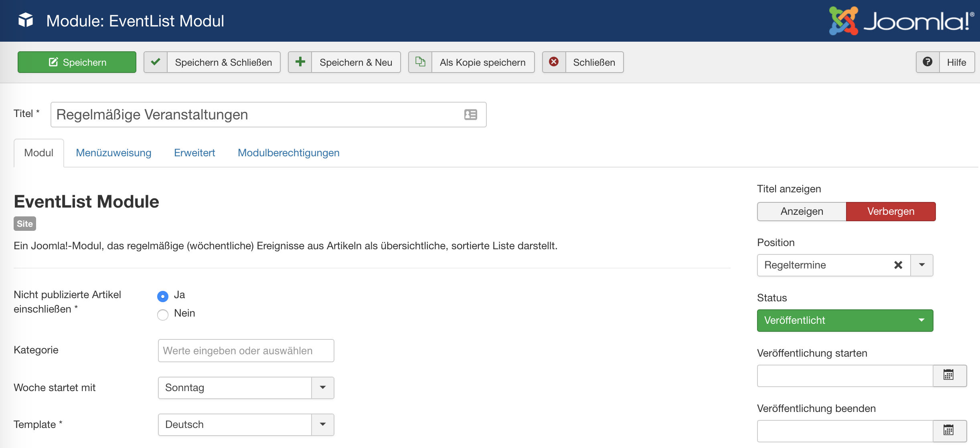
Task: Click Veröffentlichung beenden date field
Action: 845,431
